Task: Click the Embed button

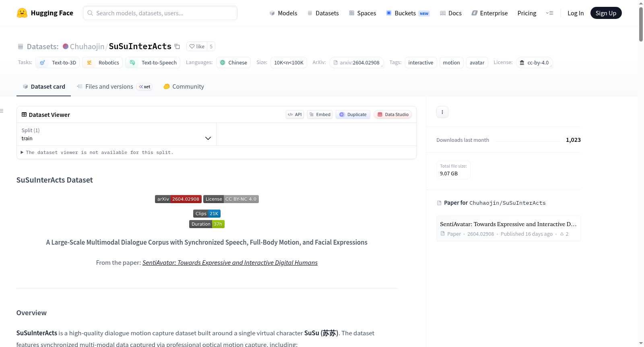Action: [x=320, y=114]
